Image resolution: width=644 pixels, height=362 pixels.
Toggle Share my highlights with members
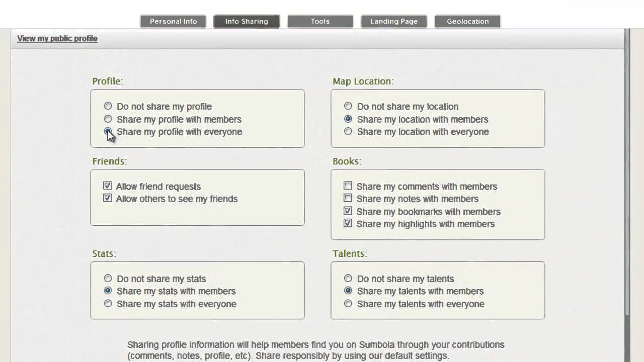(348, 223)
